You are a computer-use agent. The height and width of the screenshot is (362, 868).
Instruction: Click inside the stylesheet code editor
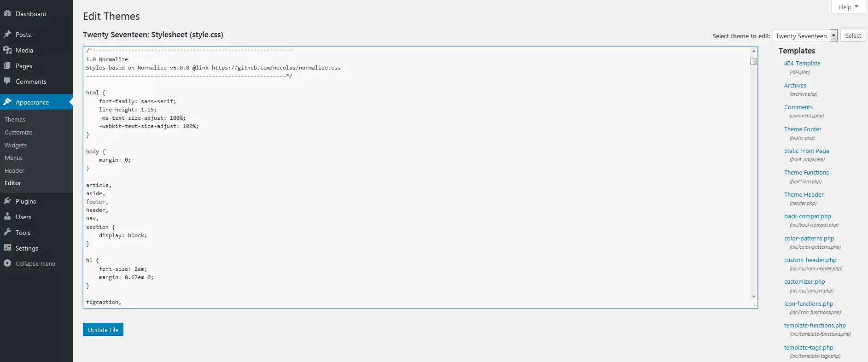coord(417,177)
